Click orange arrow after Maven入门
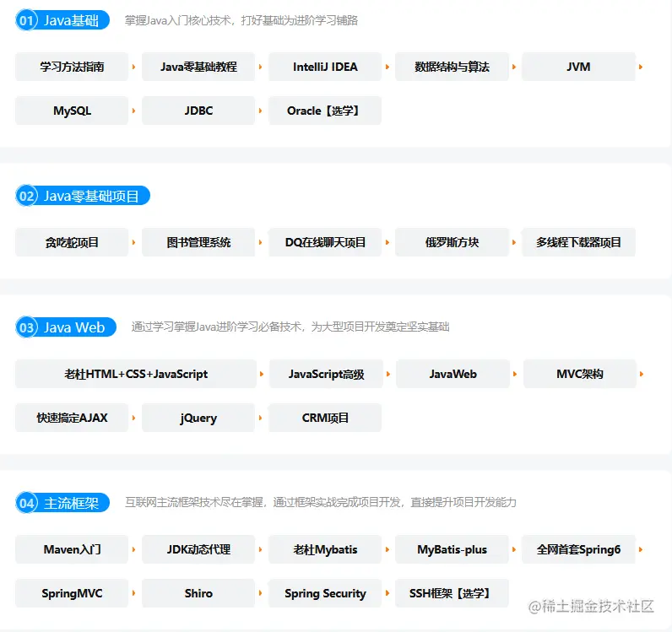The height and width of the screenshot is (632, 672). 133,549
